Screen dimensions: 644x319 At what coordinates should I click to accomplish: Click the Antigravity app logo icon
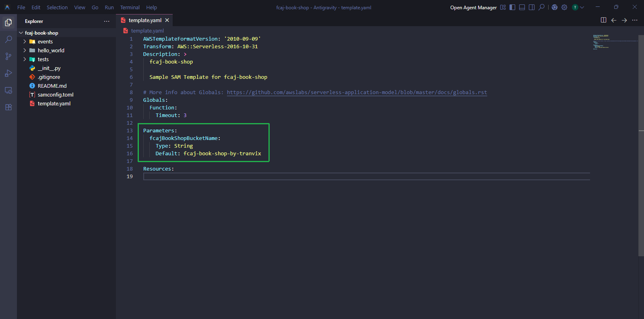point(7,7)
